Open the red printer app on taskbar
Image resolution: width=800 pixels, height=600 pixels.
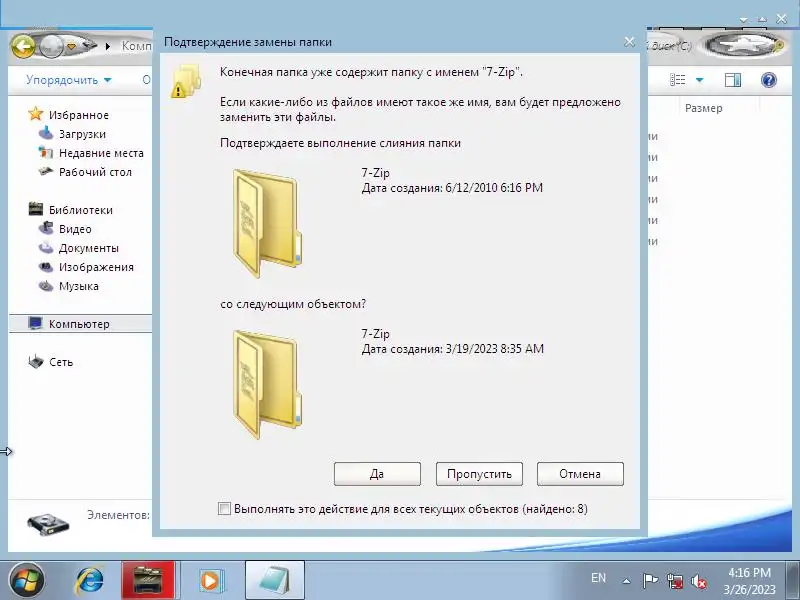(x=148, y=581)
